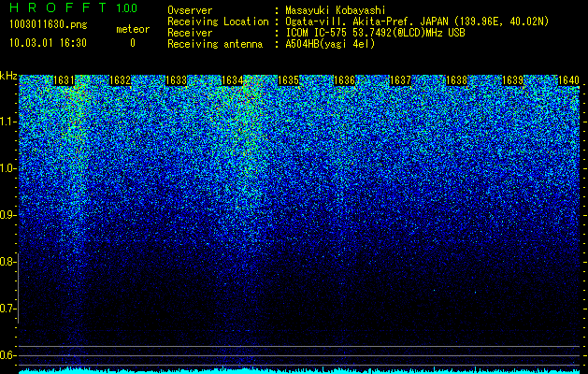Viewport: 588px width, 374px height.
Task: Click the Receiving antenna field label
Action: tap(215, 44)
